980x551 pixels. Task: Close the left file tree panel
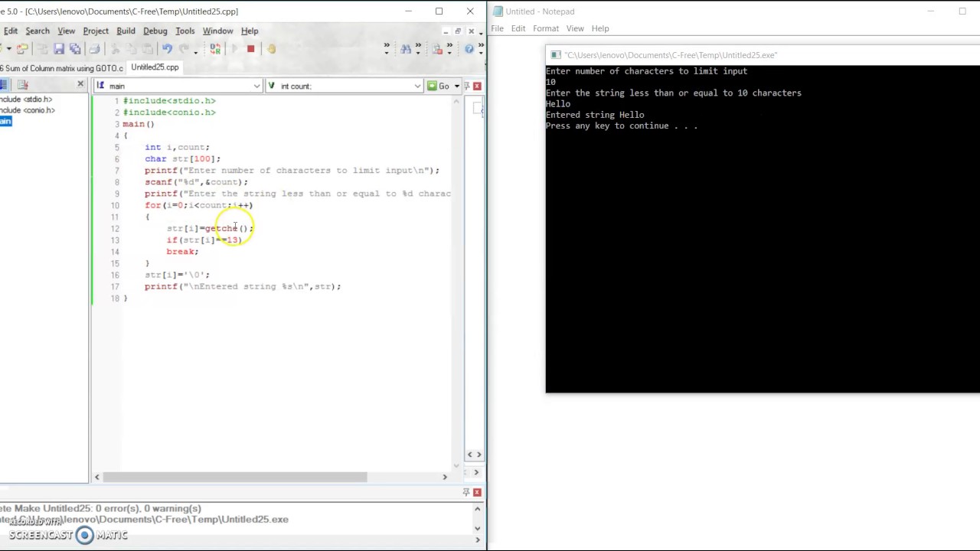(x=80, y=84)
